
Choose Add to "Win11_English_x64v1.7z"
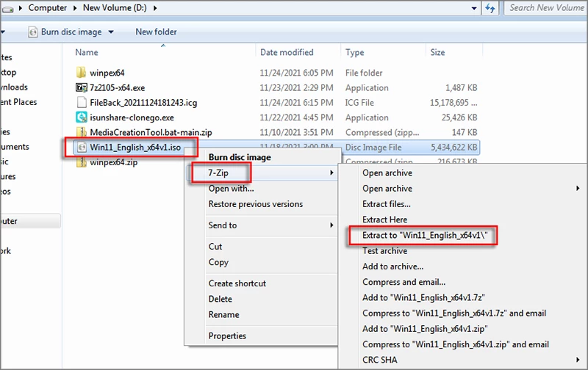click(x=423, y=298)
